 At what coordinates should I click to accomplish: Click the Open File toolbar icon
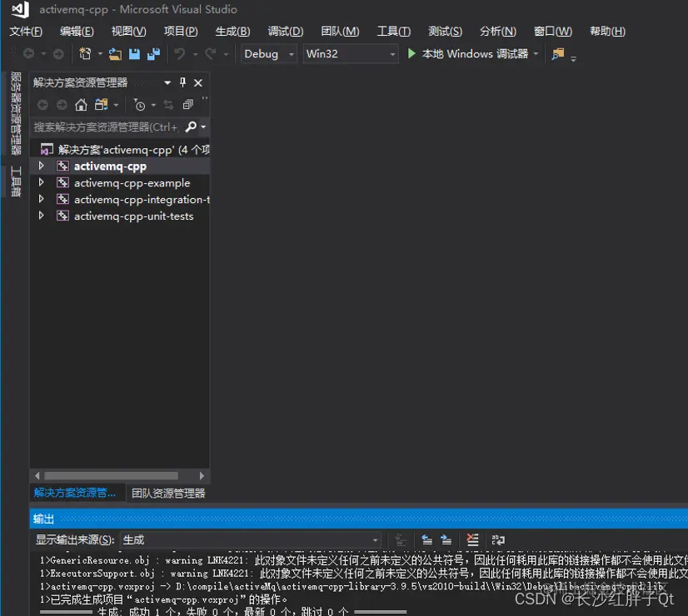(x=115, y=54)
